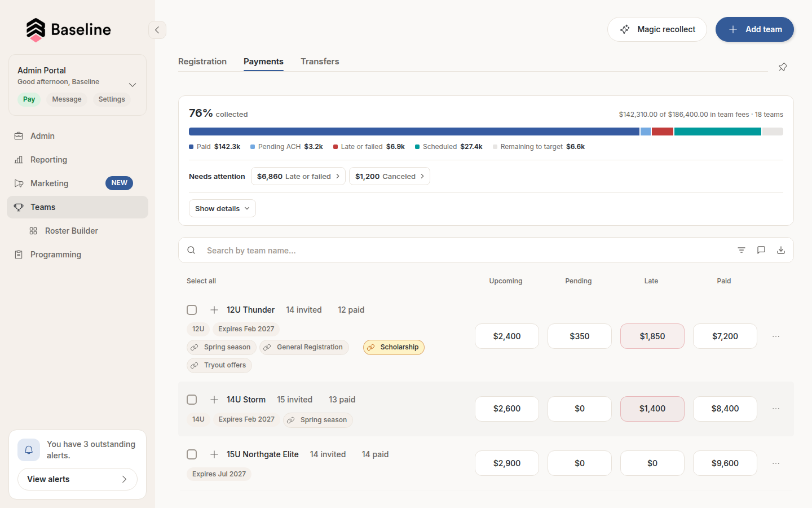Collapse the sidebar with the left chevron
The image size is (812, 508).
pyautogui.click(x=157, y=30)
